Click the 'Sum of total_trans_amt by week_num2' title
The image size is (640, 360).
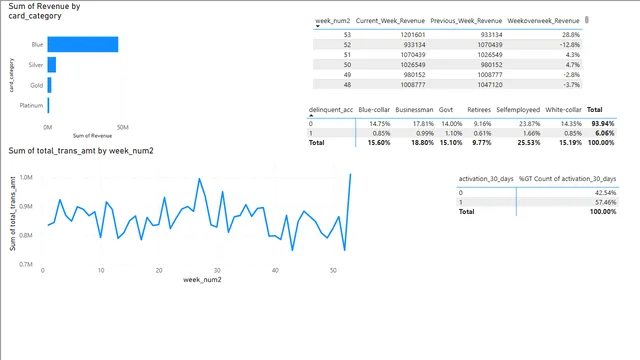[81, 151]
